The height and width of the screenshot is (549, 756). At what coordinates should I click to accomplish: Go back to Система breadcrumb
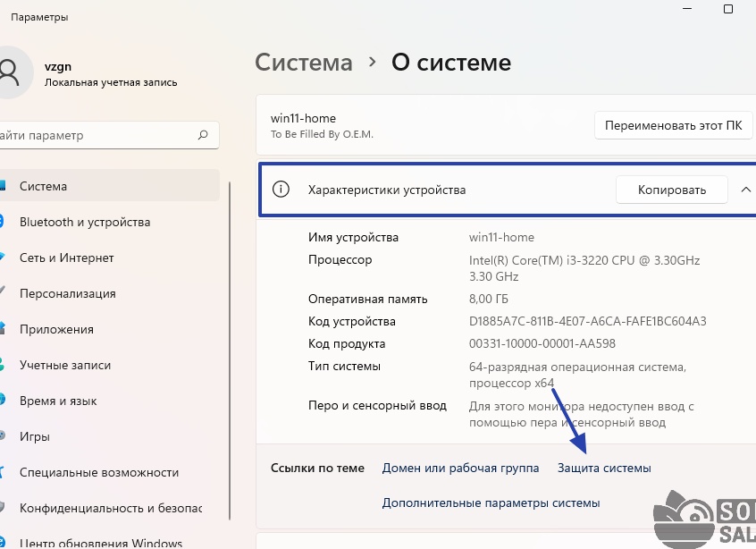tap(303, 63)
